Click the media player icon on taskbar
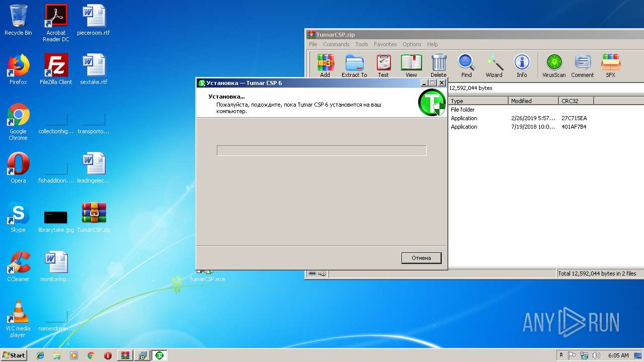The image size is (644, 362). 74,355
